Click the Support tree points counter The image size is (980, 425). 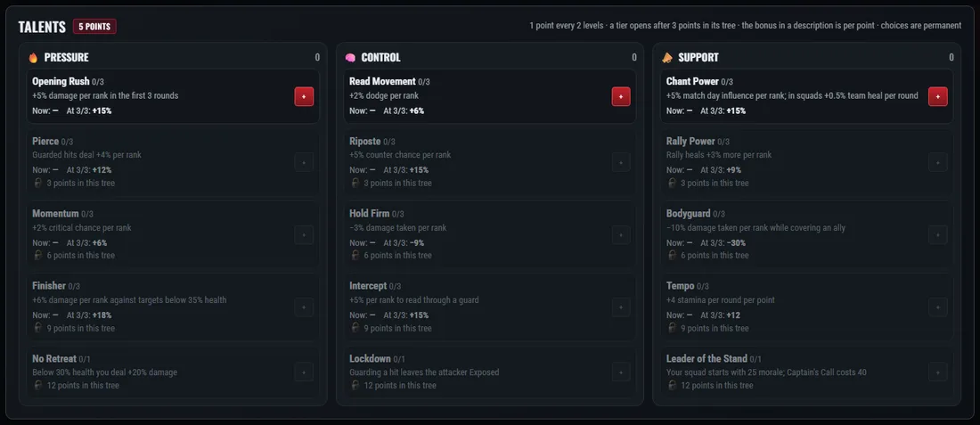point(951,58)
